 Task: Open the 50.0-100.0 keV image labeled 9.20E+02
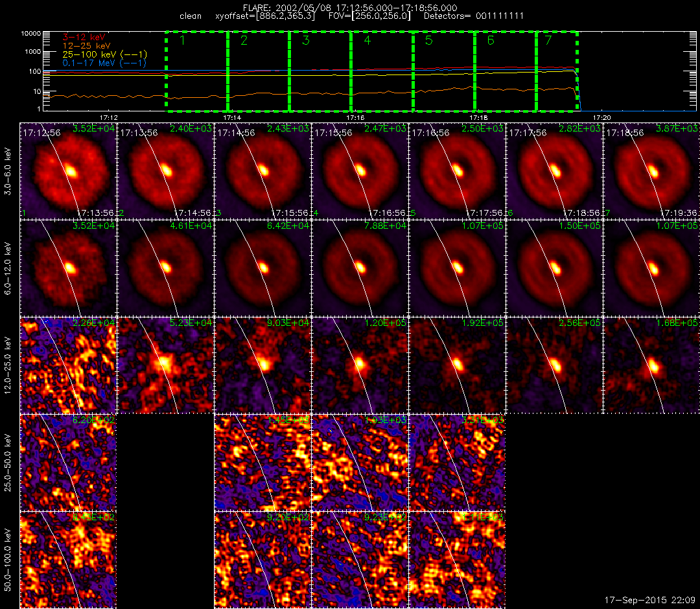[263, 560]
